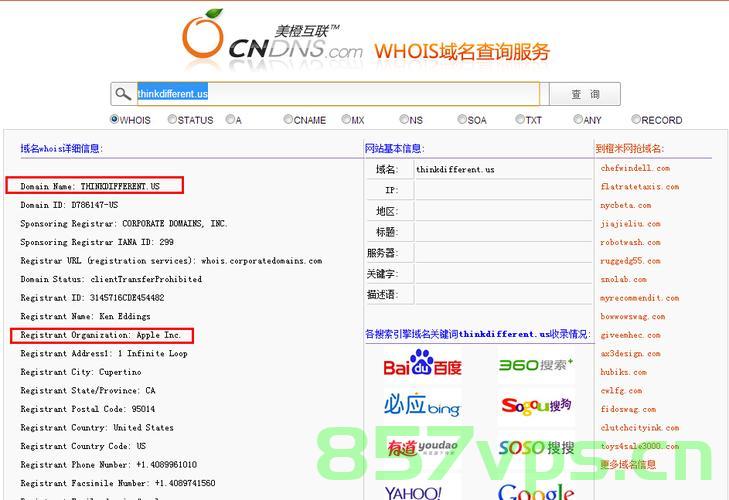Open Youdao search engine logo
This screenshot has height=500, width=729.
click(422, 447)
